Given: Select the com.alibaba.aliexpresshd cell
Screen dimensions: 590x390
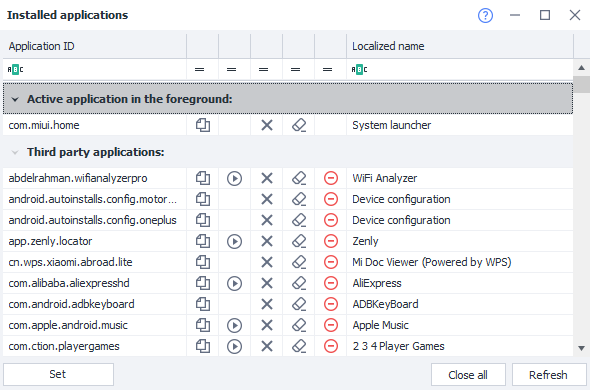Looking at the screenshot, I should coord(94,283).
